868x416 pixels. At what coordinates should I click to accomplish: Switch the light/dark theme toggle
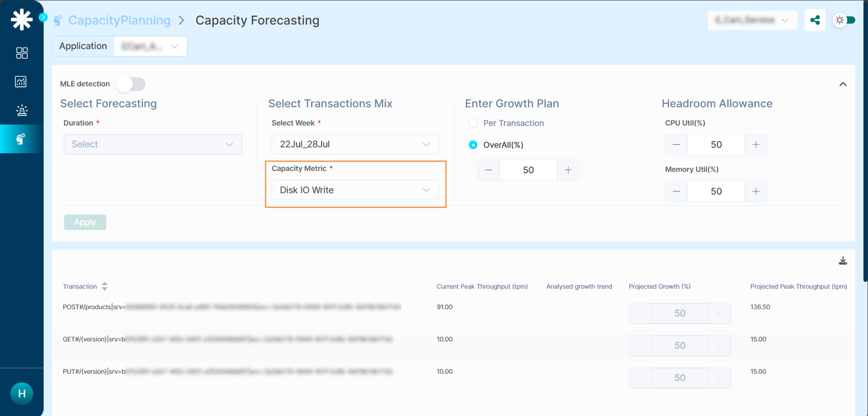(x=844, y=20)
